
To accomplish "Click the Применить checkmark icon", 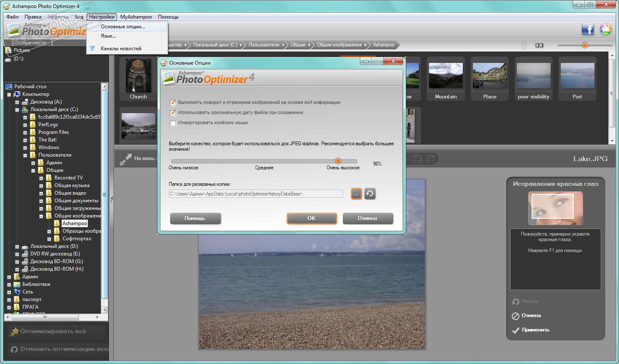I will click(x=516, y=330).
